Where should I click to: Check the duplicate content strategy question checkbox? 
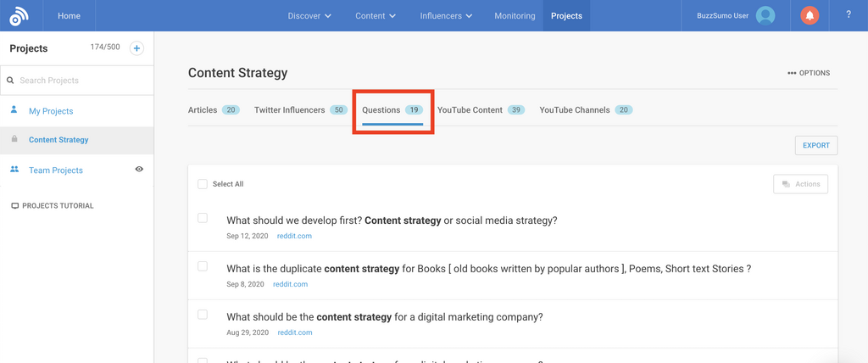[203, 266]
